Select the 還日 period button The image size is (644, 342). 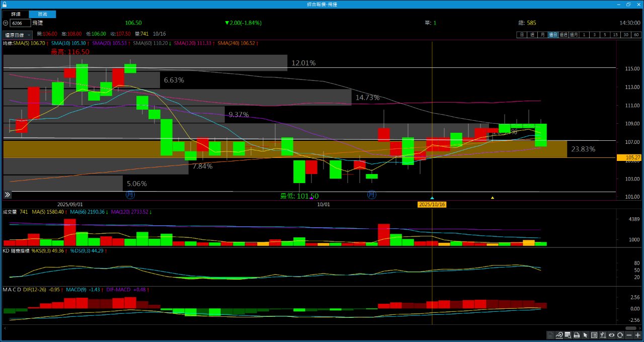(x=553, y=35)
